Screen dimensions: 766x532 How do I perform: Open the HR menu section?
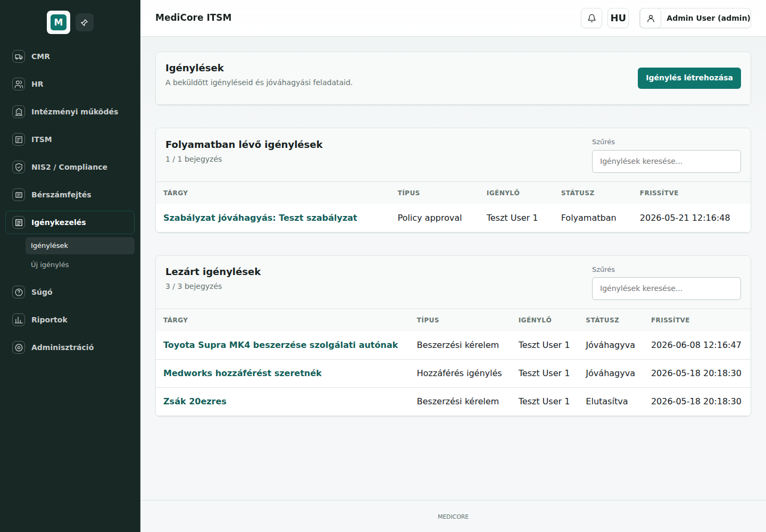click(70, 84)
